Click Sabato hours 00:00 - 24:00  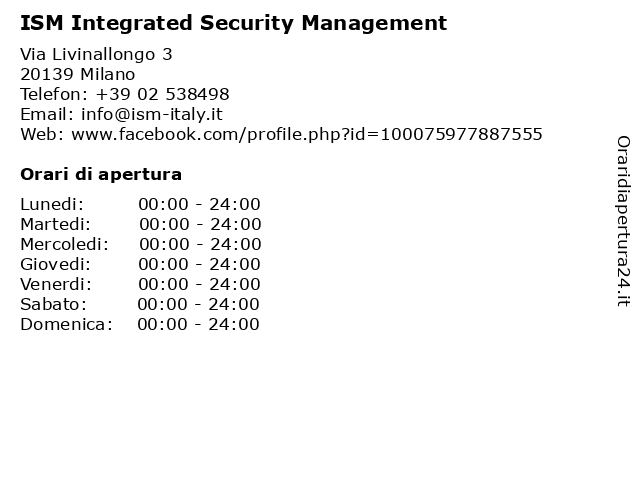[198, 304]
